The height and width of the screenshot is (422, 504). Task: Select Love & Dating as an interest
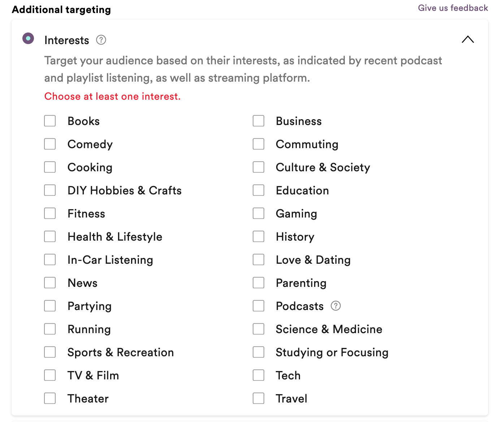point(258,259)
